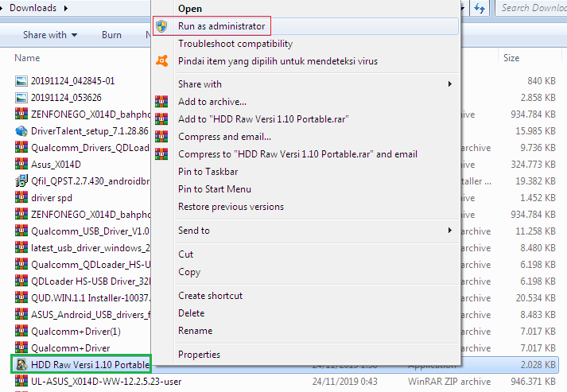
Task: Click the Run as administrator shield icon
Action: point(161,26)
